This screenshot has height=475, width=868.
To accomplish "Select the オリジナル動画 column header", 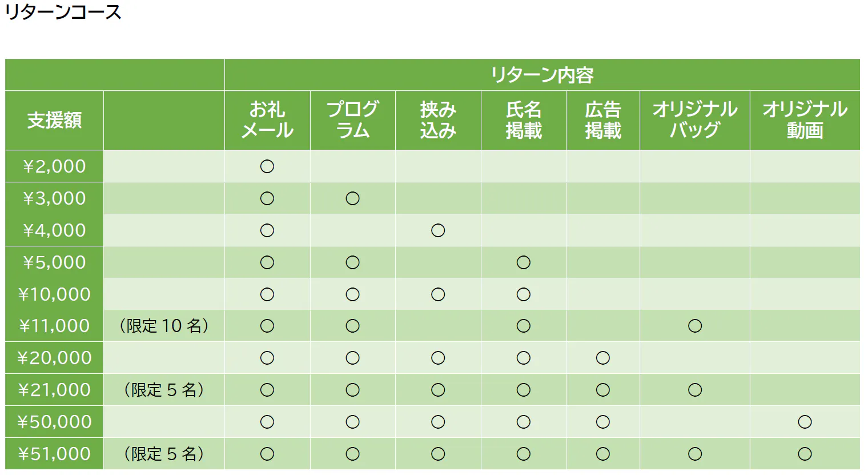I will click(805, 120).
